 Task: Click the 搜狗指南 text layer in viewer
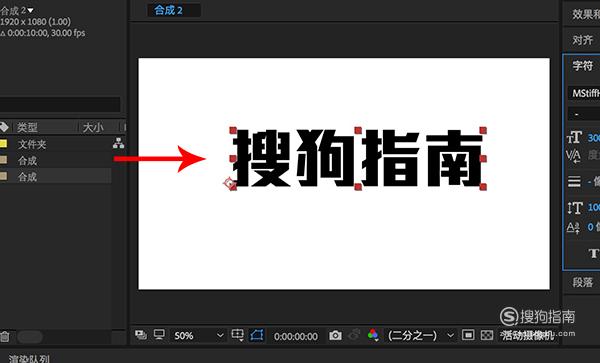click(x=359, y=158)
